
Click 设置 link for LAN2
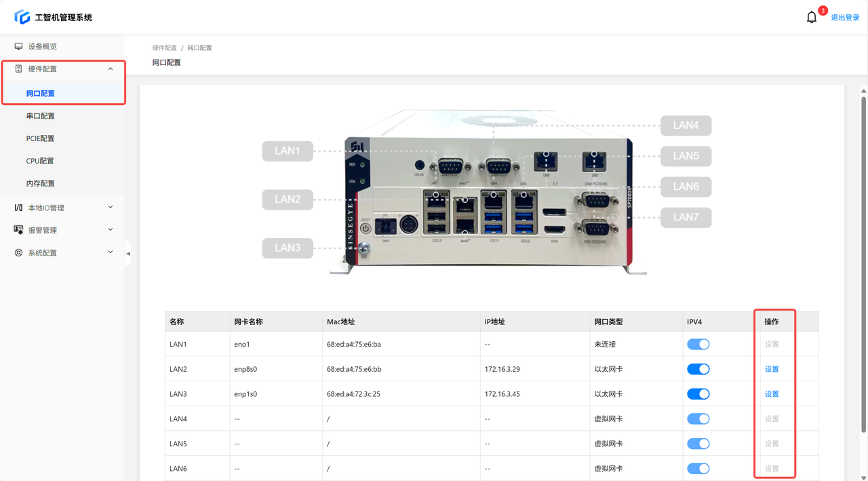(772, 369)
